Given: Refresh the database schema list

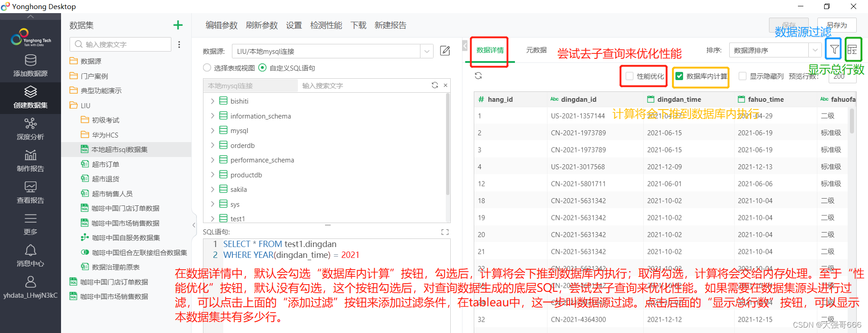Looking at the screenshot, I should point(435,85).
